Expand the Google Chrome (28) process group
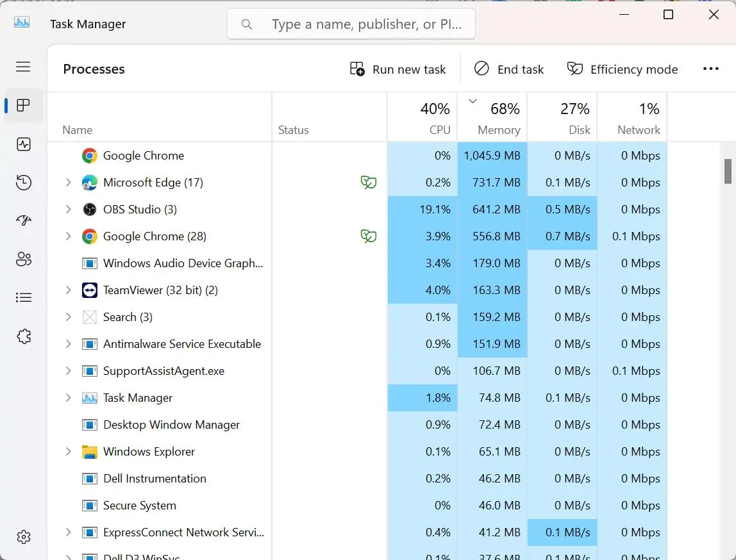736x560 pixels. (68, 236)
